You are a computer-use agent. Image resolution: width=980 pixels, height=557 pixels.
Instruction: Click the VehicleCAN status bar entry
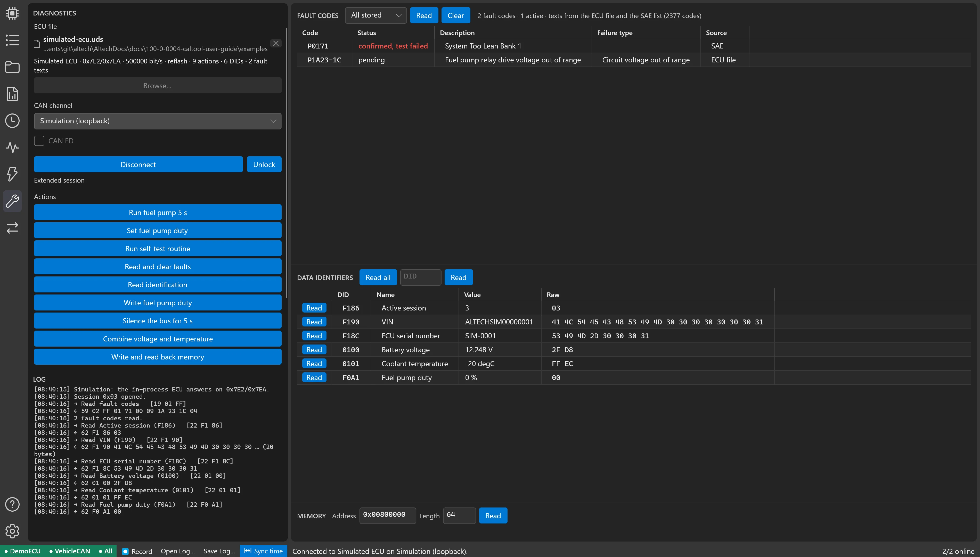pyautogui.click(x=70, y=551)
